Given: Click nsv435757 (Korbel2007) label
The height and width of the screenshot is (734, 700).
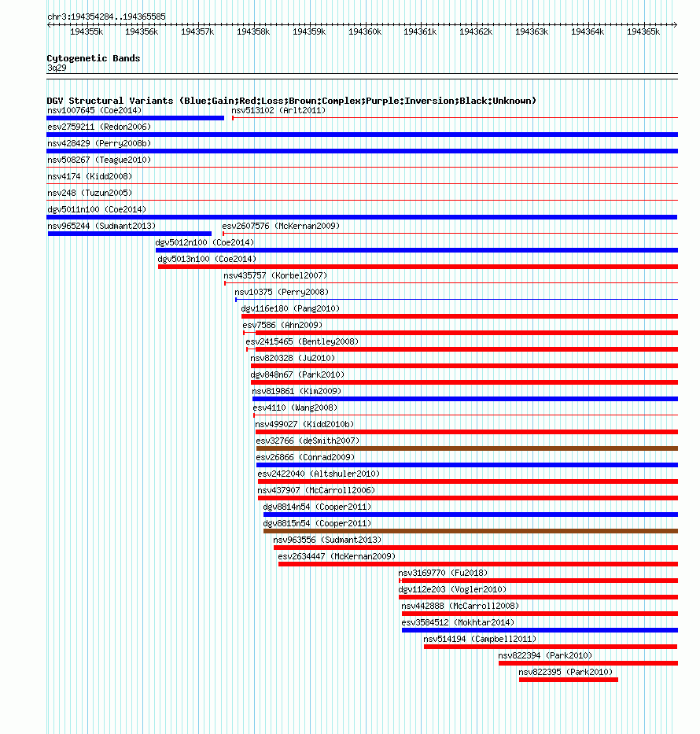Looking at the screenshot, I should click(275, 275).
